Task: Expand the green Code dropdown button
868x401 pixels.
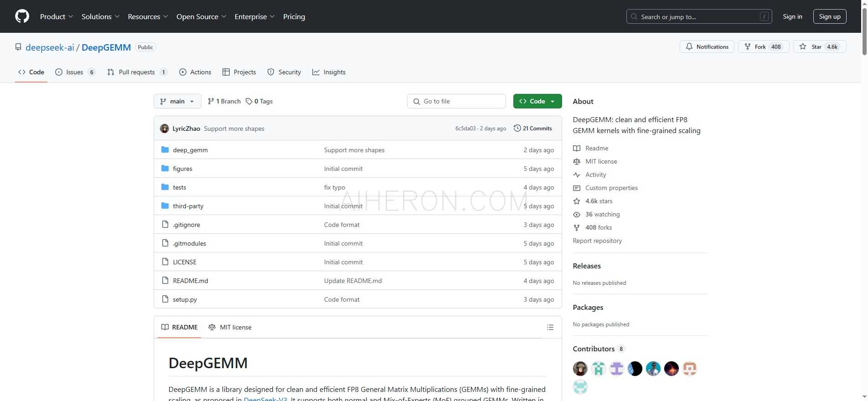Action: click(x=537, y=101)
